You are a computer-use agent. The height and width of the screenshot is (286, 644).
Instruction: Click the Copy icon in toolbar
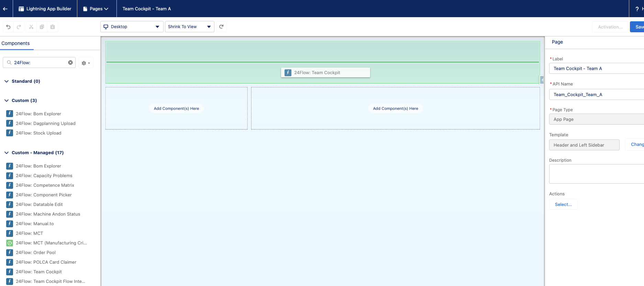pyautogui.click(x=42, y=27)
